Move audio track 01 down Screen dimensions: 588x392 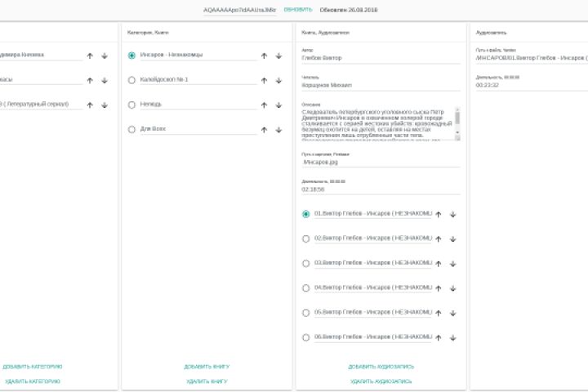(453, 214)
